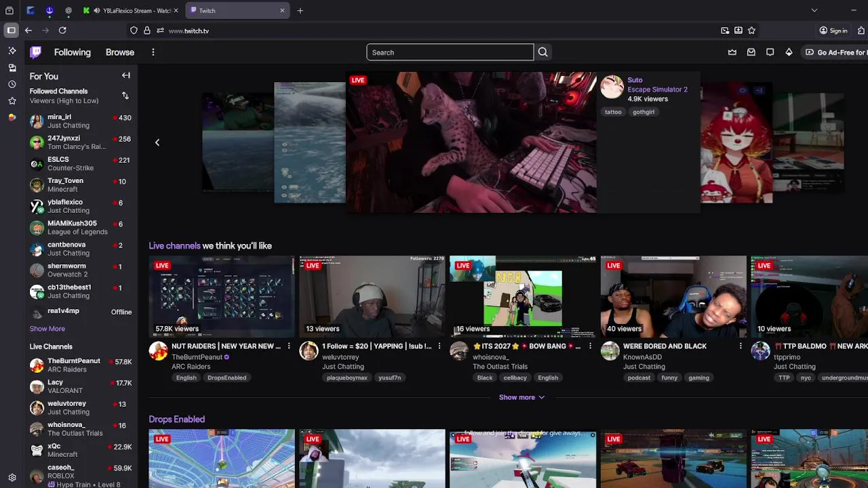Viewport: 868px width, 488px height.
Task: Click the podcast tag under KnownAsDD
Action: coord(639,378)
